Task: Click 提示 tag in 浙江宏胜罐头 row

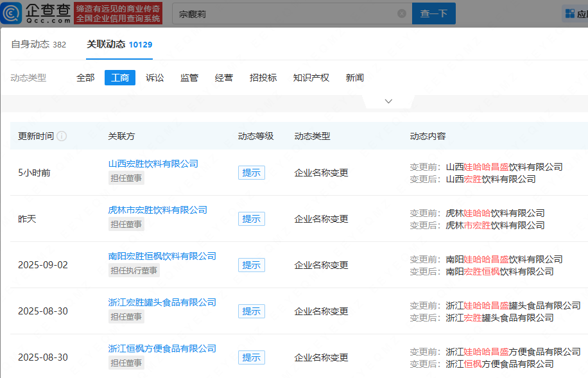Action: click(251, 311)
